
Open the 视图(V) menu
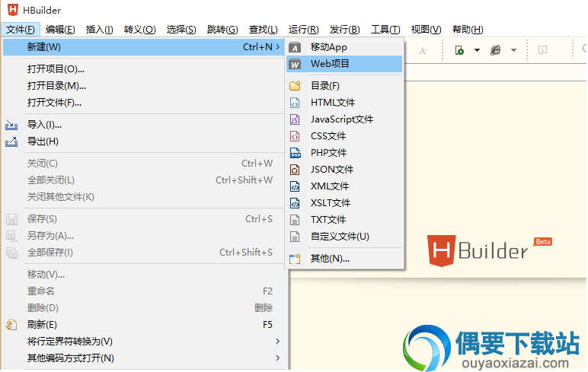point(426,29)
